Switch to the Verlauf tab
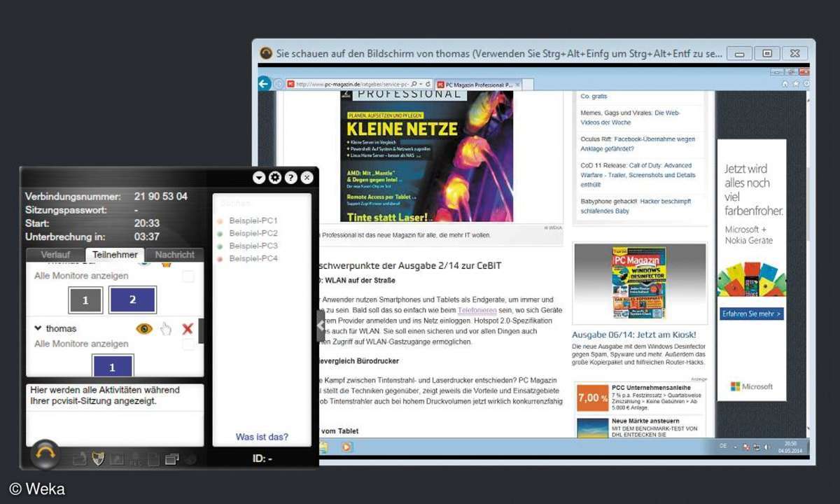The height and width of the screenshot is (504, 840). pyautogui.click(x=55, y=255)
